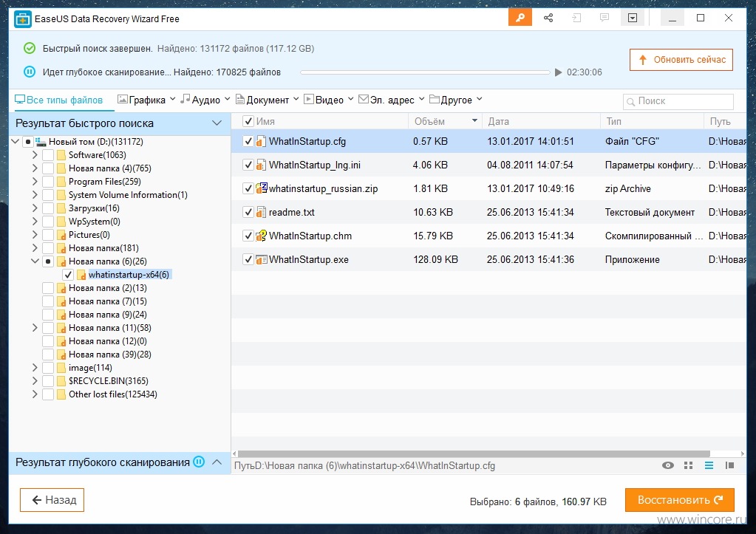The image size is (756, 534).
Task: Toggle the preview eye icon
Action: [668, 465]
